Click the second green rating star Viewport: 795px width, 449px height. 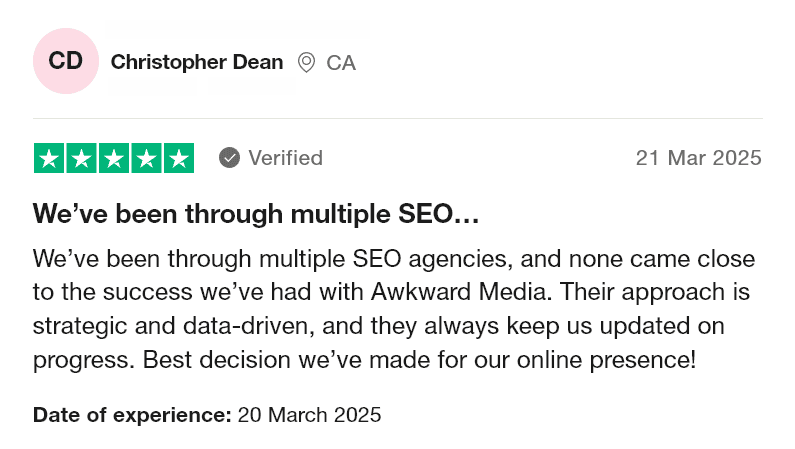pyautogui.click(x=81, y=158)
